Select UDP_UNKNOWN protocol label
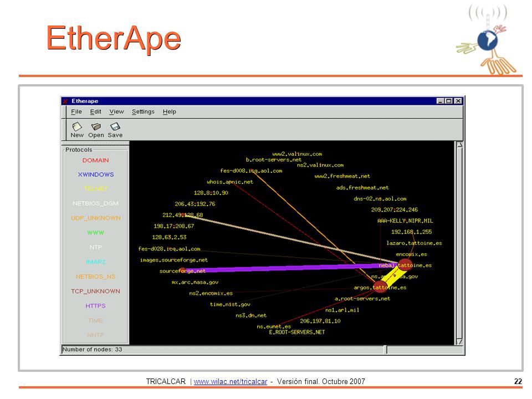Screen dimensions: 532x399 pos(96,218)
